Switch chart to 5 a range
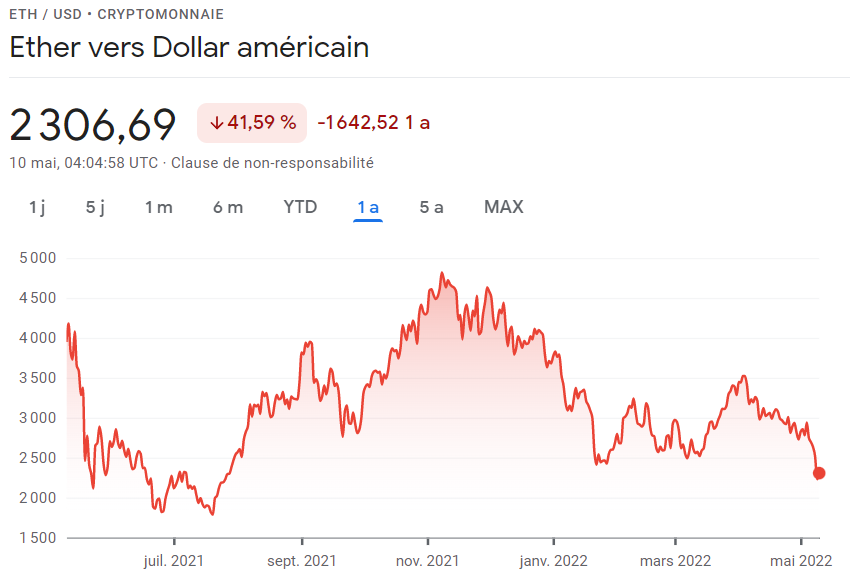The image size is (850, 586). coord(432,207)
